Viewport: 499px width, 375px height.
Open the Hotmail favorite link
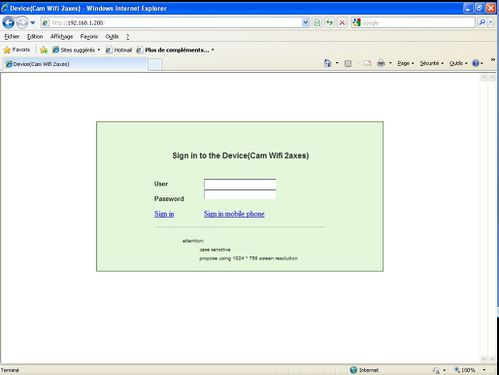pos(119,50)
